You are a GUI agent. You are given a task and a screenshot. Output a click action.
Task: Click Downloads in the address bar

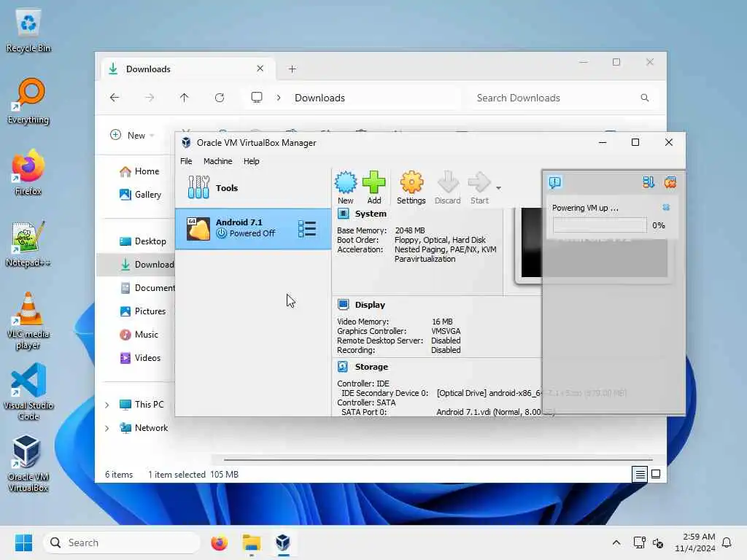pos(320,98)
